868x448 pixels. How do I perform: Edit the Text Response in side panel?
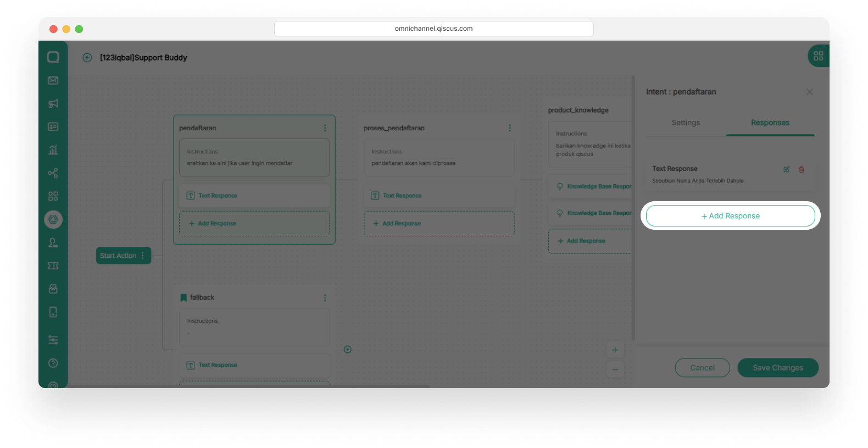click(x=787, y=169)
